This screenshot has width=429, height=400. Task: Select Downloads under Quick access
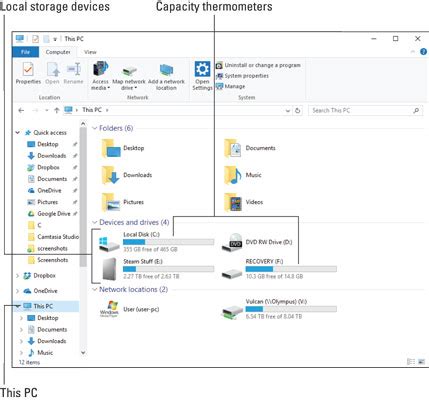pos(51,156)
